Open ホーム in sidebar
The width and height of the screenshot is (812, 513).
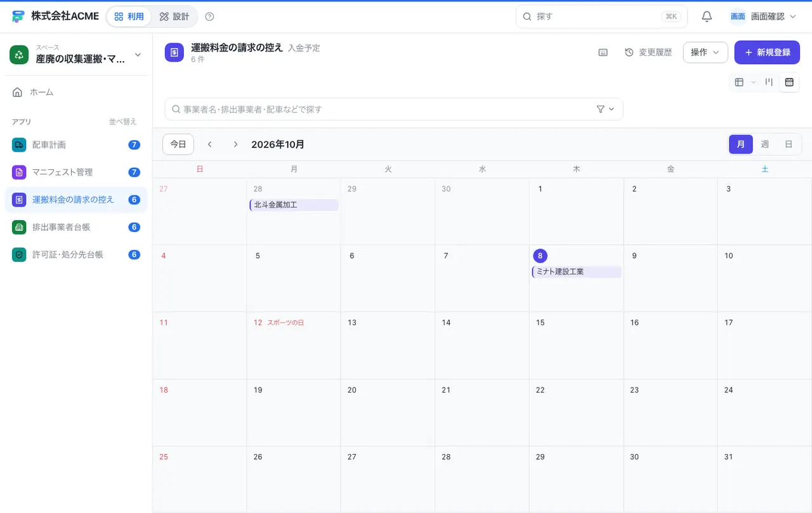(x=76, y=92)
